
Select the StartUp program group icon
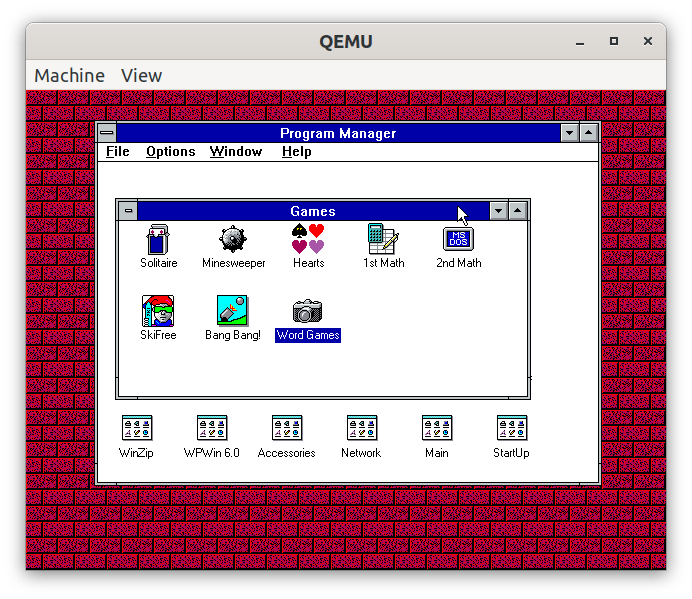coord(512,428)
